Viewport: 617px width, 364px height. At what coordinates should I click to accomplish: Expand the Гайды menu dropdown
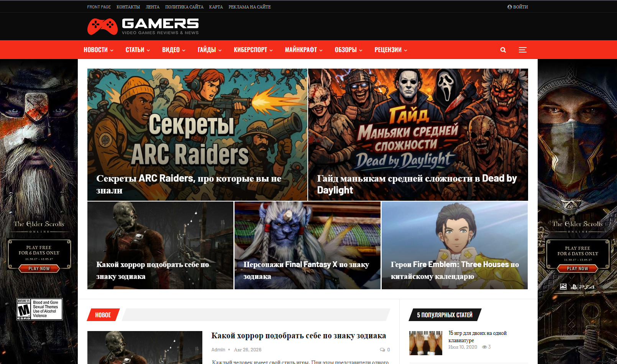click(x=210, y=50)
